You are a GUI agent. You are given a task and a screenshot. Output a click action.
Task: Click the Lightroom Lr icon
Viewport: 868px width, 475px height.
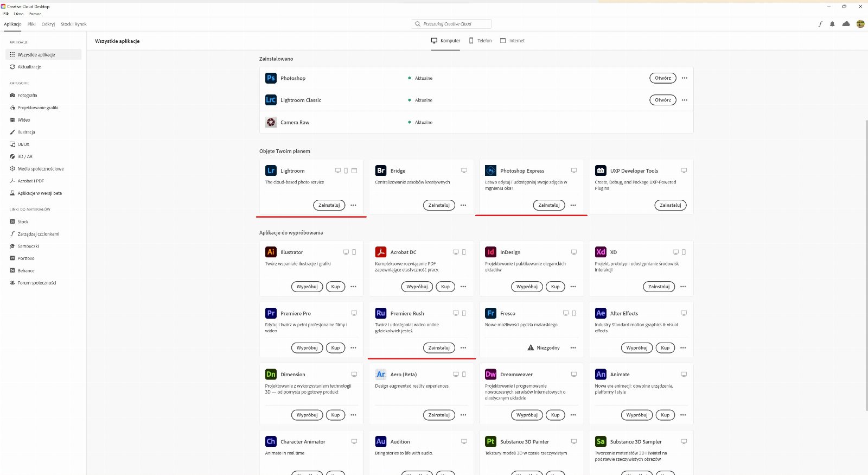tap(271, 170)
